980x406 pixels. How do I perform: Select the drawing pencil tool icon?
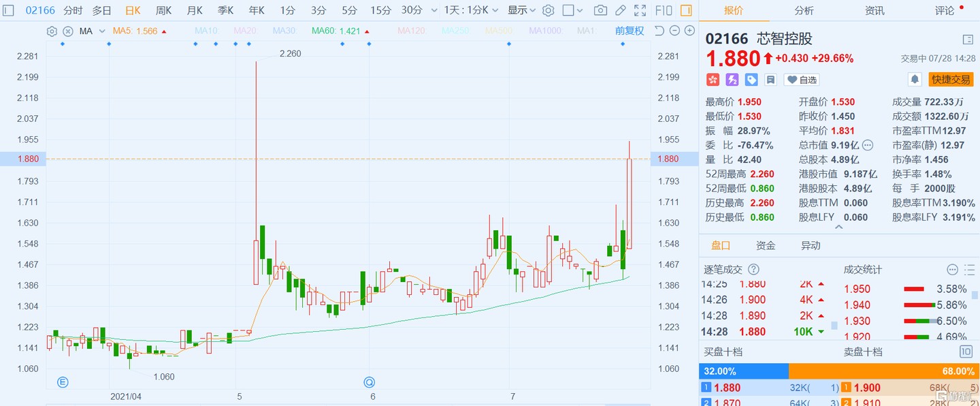click(x=620, y=10)
